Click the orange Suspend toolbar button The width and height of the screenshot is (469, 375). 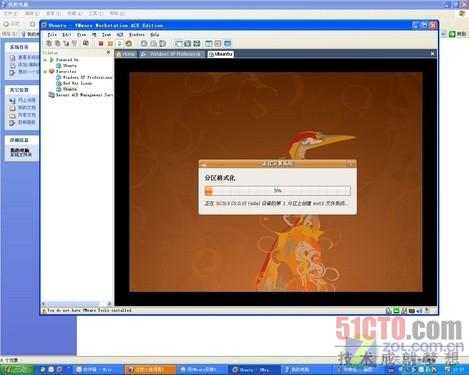click(110, 44)
